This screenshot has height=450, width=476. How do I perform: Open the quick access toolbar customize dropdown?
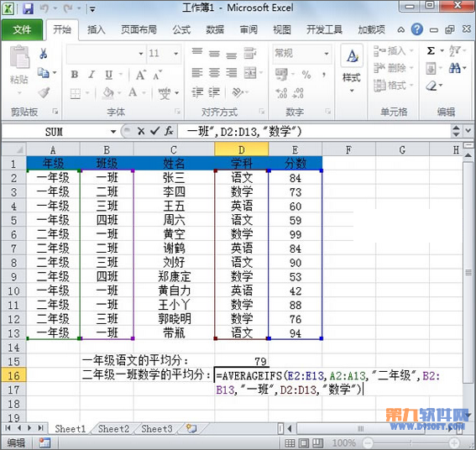point(92,9)
